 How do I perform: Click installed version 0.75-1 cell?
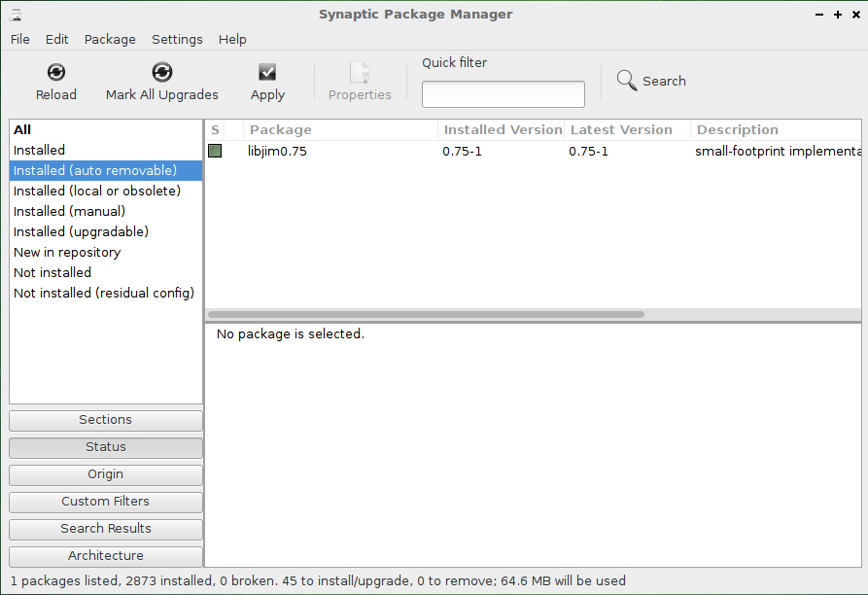click(x=462, y=151)
